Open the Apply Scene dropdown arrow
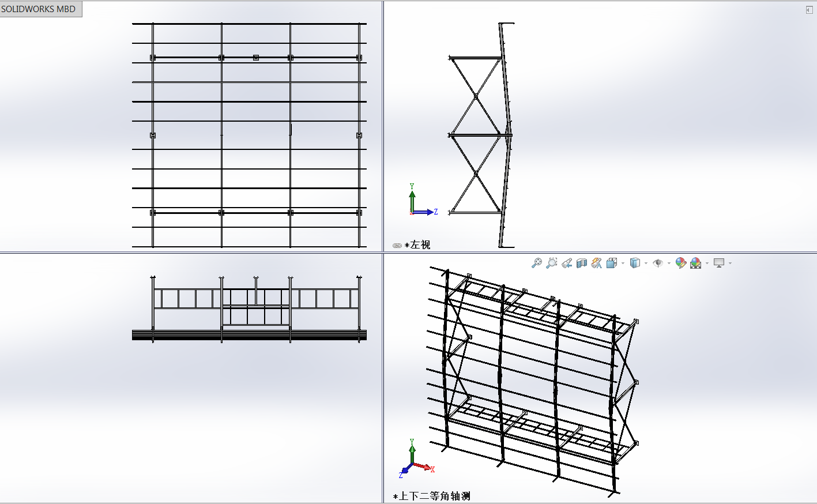Screen dimensions: 817x504 point(707,264)
